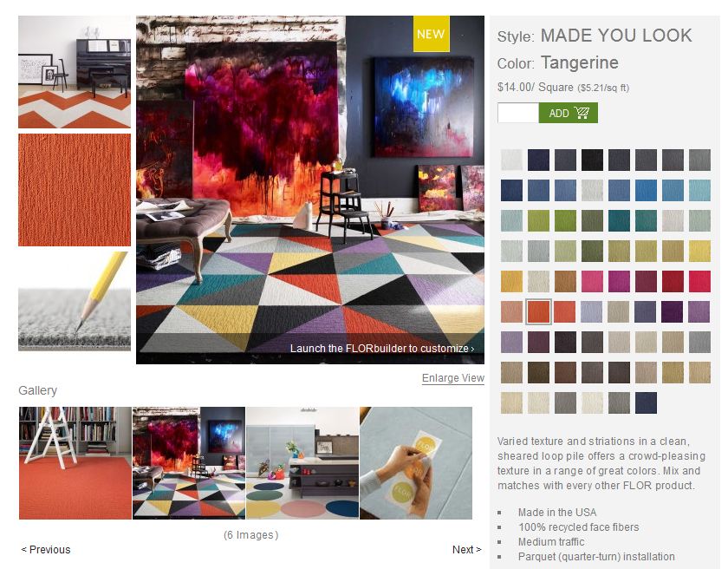Open the pencil pile height thumbnail
Screen dimensions: 728x569
click(75, 301)
